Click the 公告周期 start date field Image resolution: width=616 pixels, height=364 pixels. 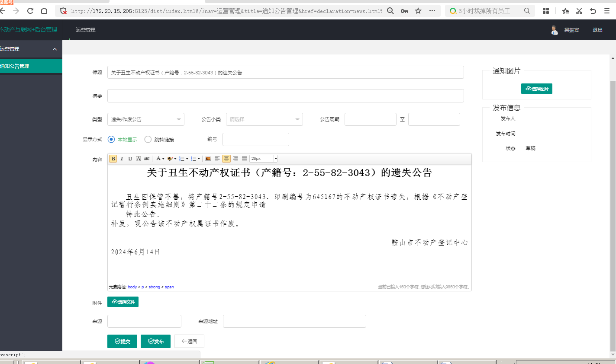click(371, 119)
